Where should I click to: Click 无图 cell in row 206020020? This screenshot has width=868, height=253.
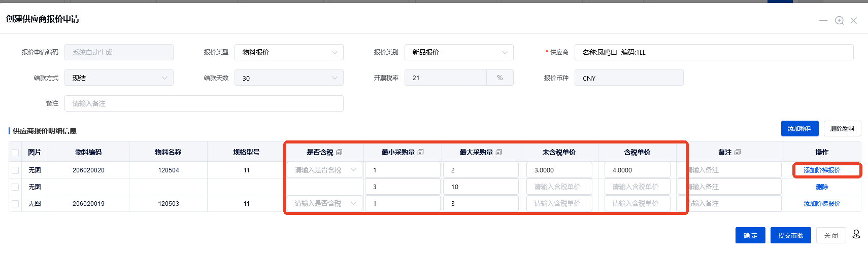pyautogui.click(x=35, y=170)
